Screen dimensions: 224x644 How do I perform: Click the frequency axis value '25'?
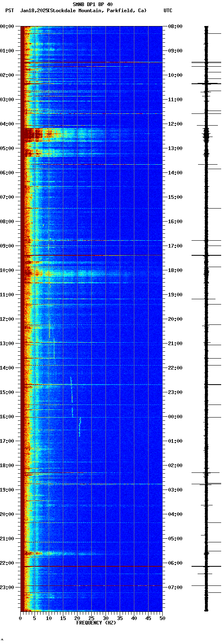tap(91, 618)
